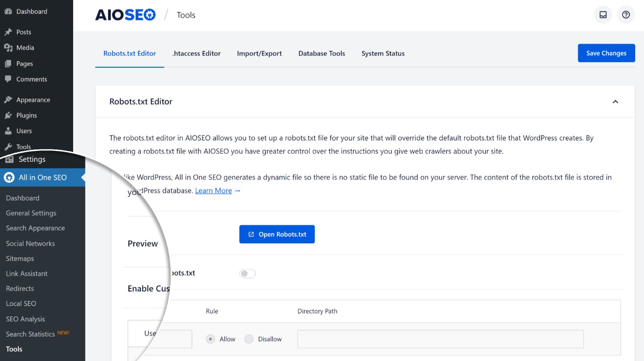Switch to the .htaccess Editor tab

[196, 53]
